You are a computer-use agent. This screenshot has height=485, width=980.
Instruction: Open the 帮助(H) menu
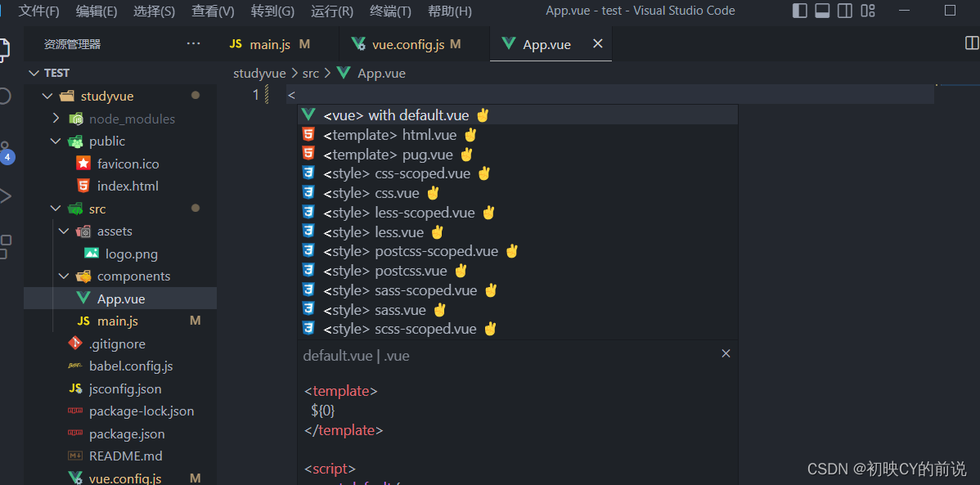[450, 11]
